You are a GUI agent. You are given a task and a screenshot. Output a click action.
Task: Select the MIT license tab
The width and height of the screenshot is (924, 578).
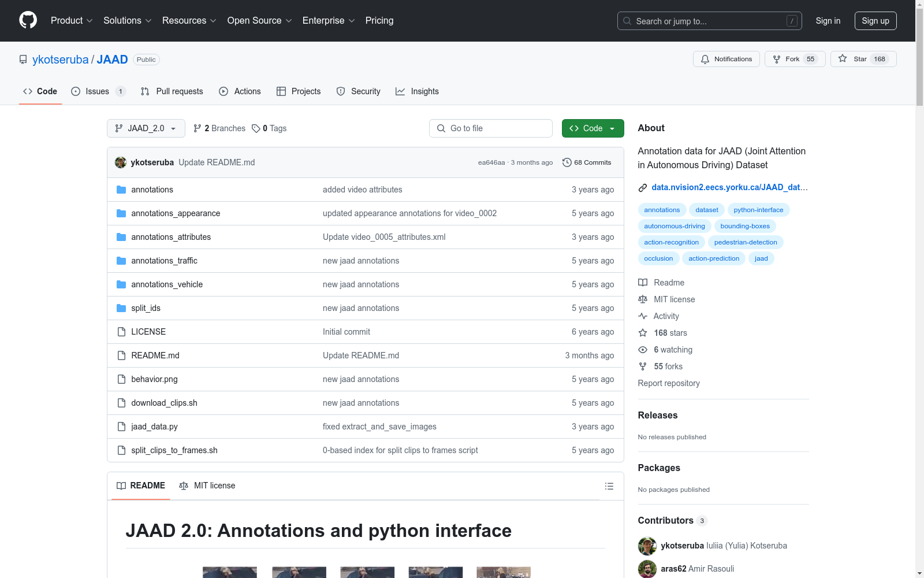coord(207,486)
